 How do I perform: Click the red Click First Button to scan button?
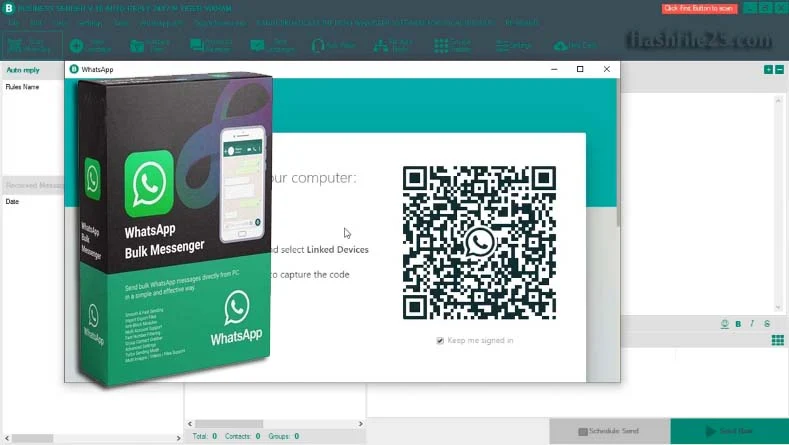pyautogui.click(x=699, y=8)
